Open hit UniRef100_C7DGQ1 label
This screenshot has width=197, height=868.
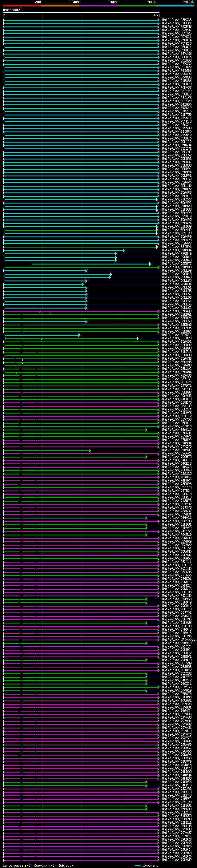coord(177,433)
